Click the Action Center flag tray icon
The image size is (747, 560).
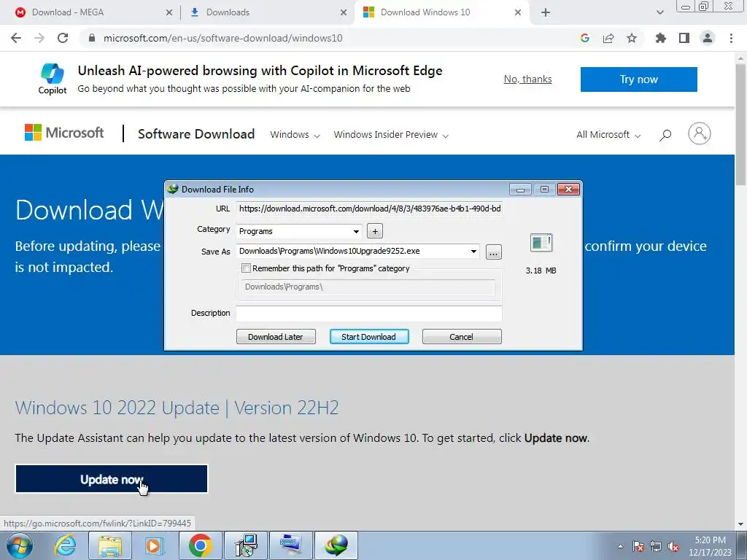[638, 547]
